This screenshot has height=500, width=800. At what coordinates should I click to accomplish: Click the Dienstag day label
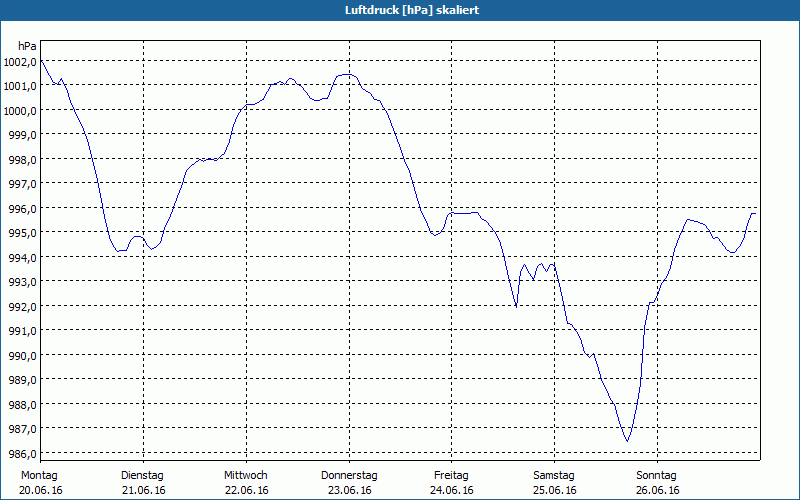coord(142,476)
